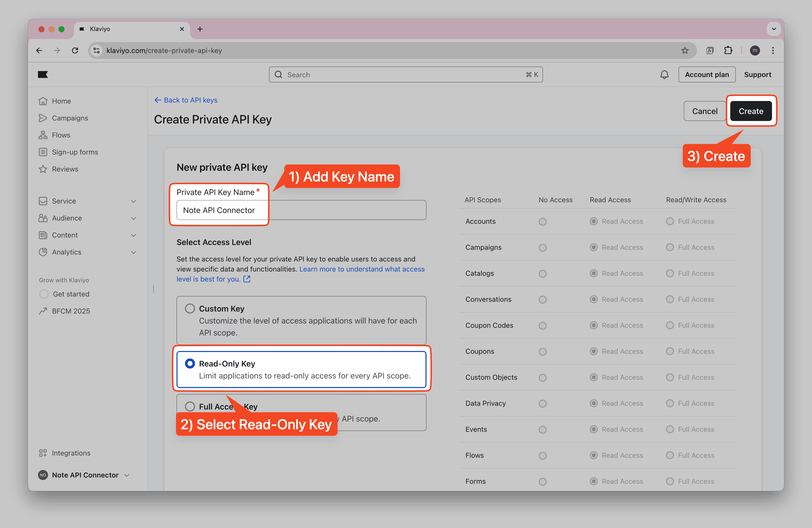Open tab search dropdown arrow

[x=774, y=29]
